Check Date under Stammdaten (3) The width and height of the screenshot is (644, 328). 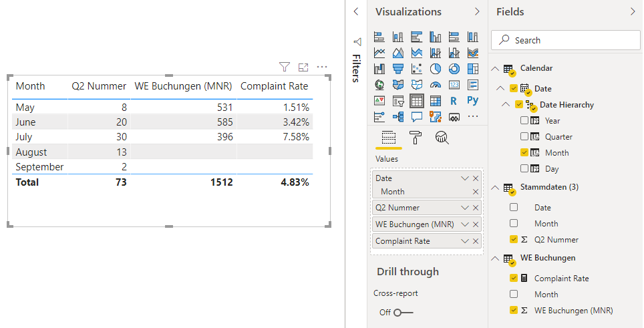click(x=513, y=207)
